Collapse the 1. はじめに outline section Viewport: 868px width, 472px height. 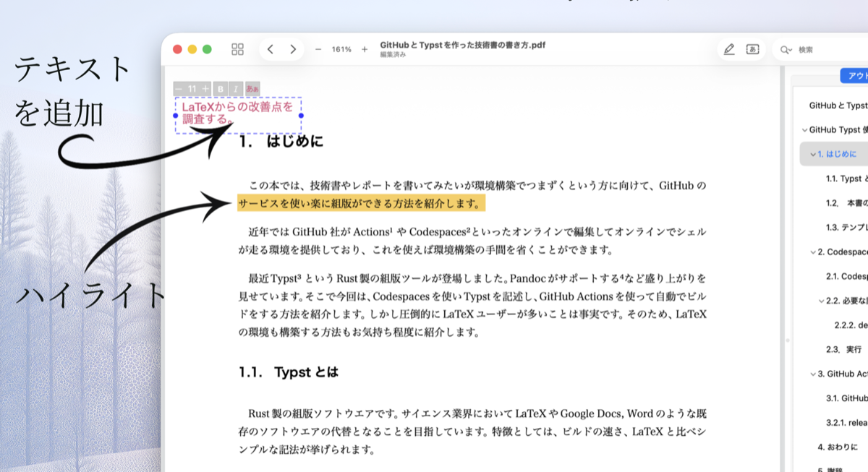pos(812,154)
